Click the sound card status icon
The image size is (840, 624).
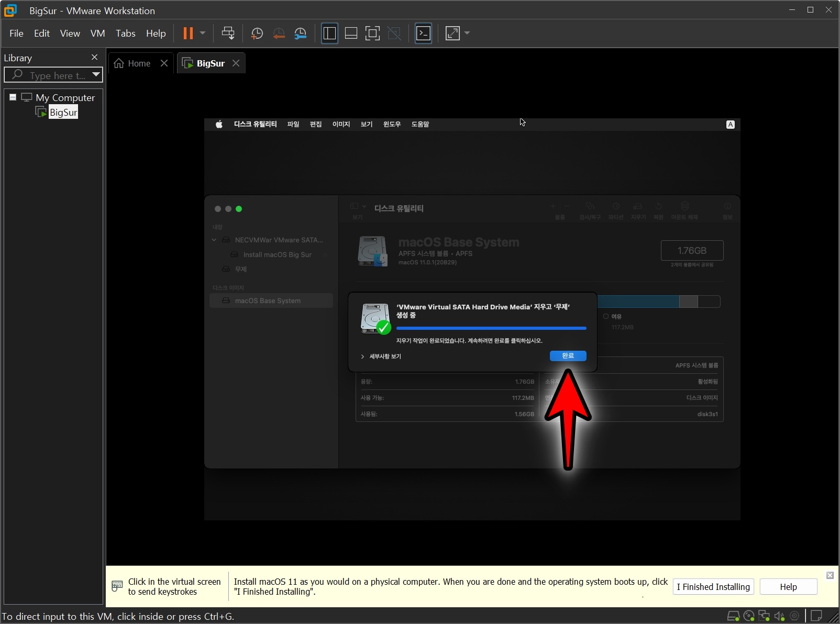(779, 616)
